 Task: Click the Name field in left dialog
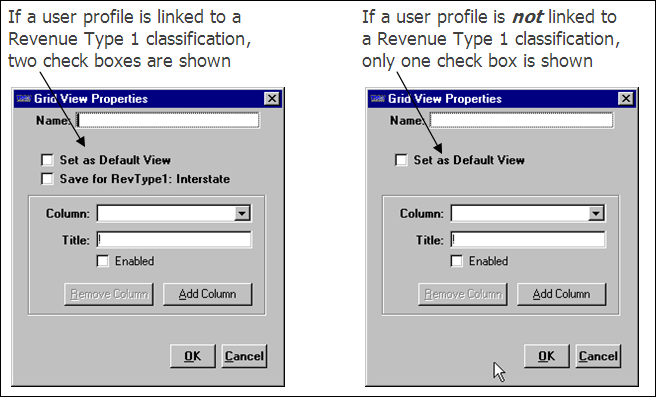[168, 120]
